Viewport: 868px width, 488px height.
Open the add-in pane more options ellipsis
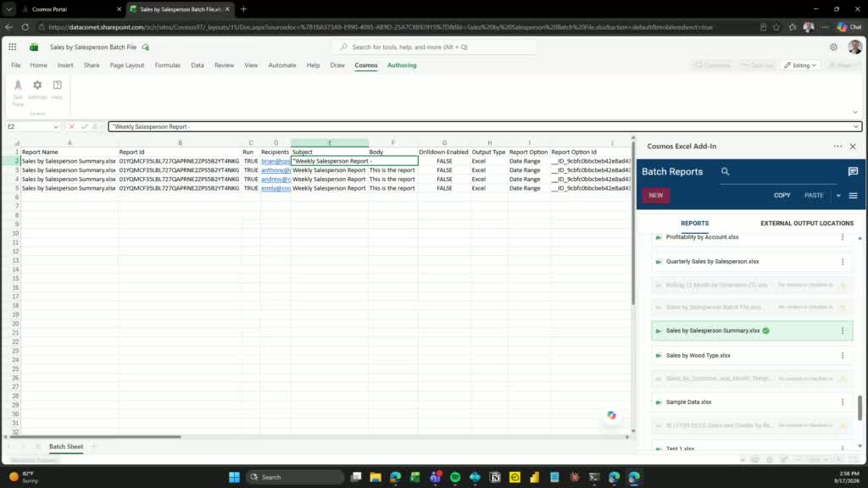837,147
